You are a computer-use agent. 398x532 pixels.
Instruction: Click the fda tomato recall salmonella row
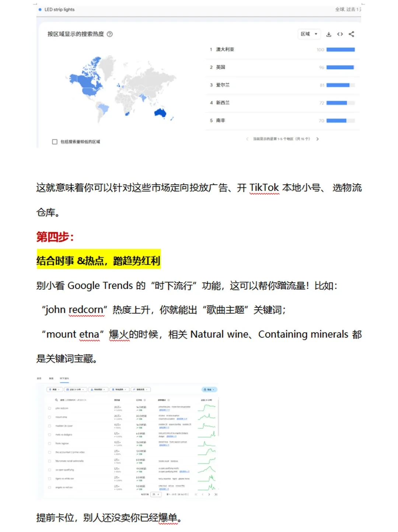pyautogui.click(x=70, y=461)
